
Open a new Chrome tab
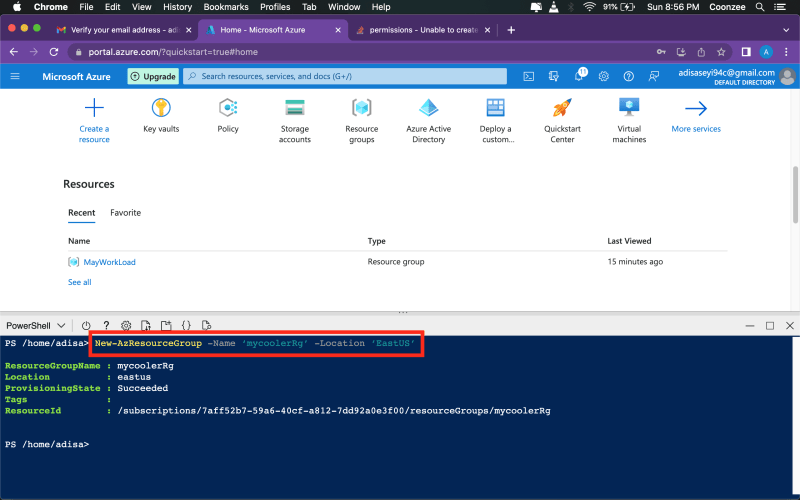click(511, 30)
